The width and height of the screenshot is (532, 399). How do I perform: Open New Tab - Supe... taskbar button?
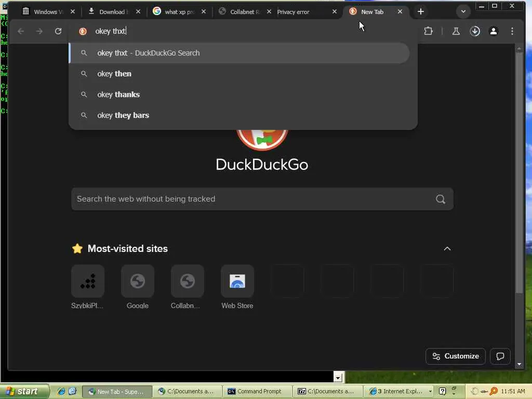pos(117,392)
